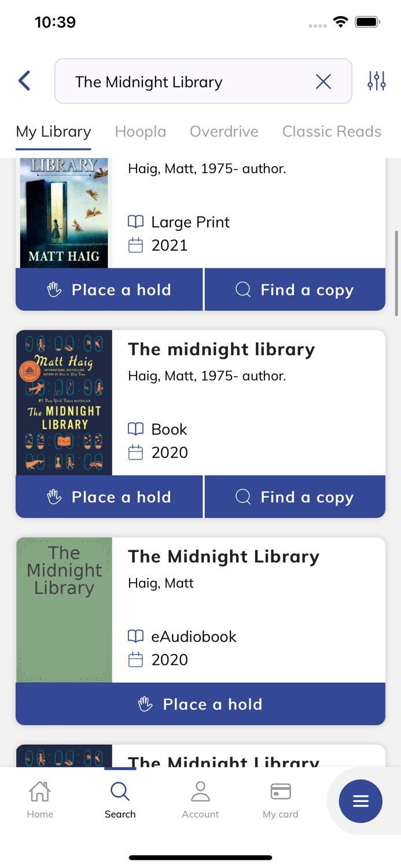Tap the floating circular menu button
The image size is (401, 868).
pyautogui.click(x=360, y=801)
